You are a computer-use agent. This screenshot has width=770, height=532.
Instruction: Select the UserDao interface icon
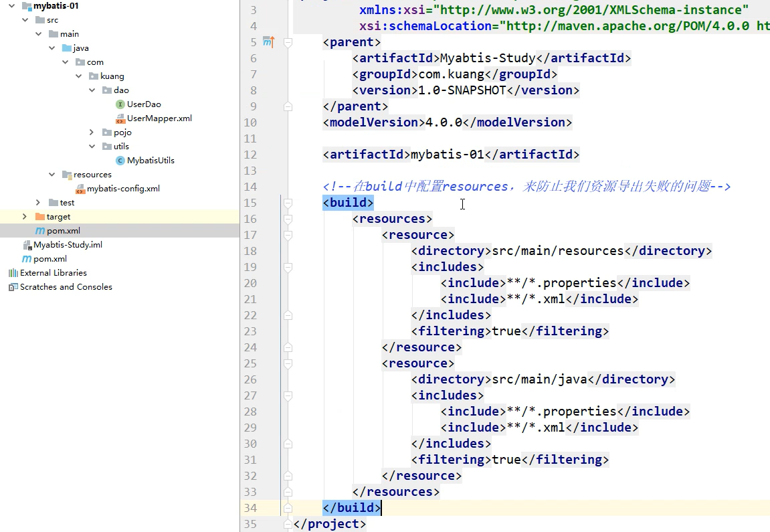pos(120,104)
